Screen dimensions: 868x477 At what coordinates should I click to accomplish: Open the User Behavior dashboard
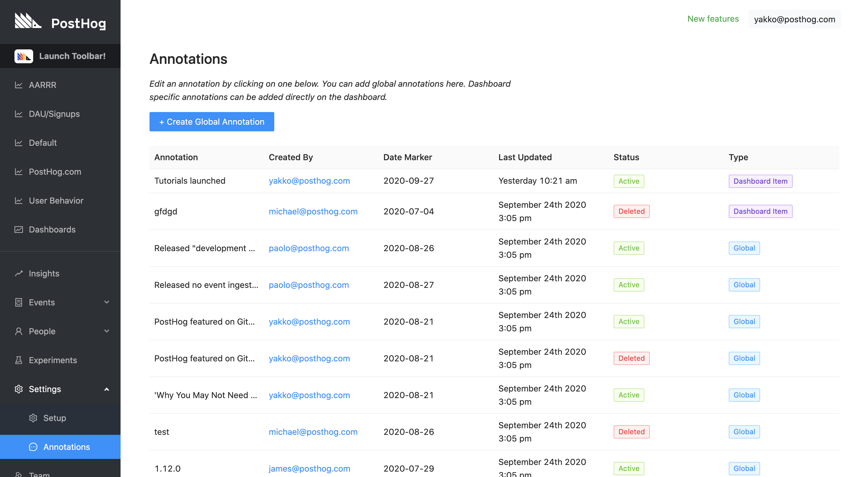[x=56, y=201]
